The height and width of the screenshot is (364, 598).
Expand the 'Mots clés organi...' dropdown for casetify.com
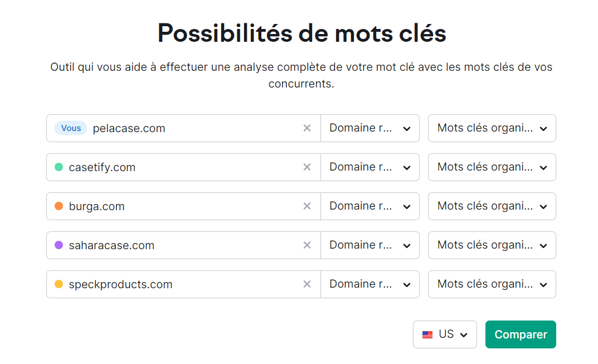tap(492, 167)
